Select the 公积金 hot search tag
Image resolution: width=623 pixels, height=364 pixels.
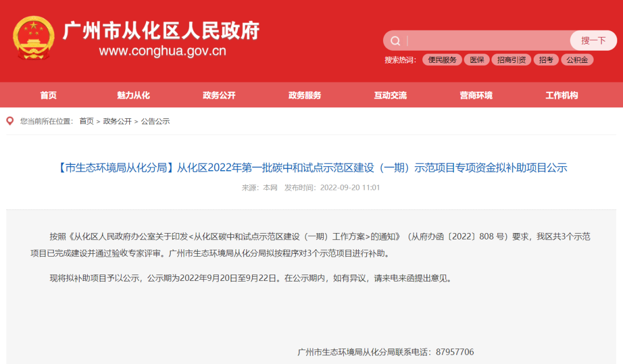[577, 60]
